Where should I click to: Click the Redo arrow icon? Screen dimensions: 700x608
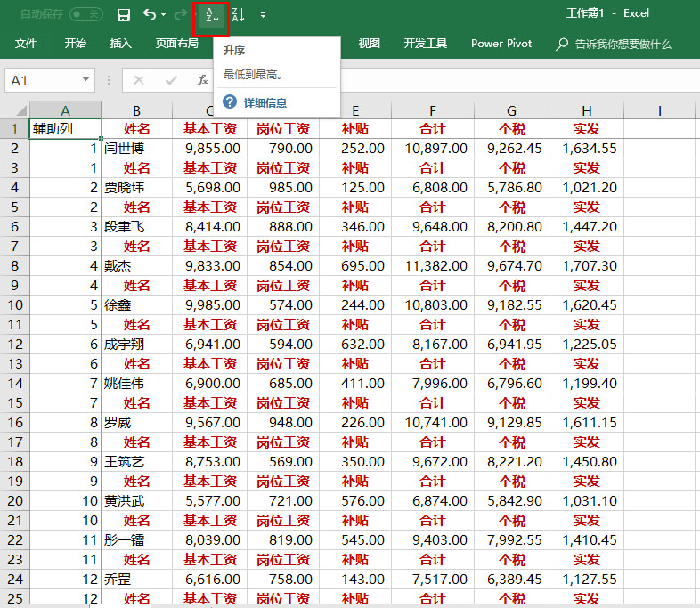click(x=181, y=15)
